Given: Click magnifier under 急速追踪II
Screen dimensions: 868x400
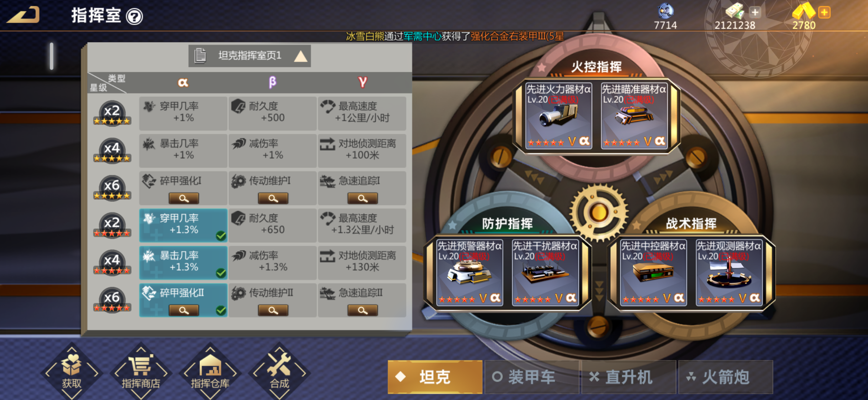Looking at the screenshot, I should [363, 310].
